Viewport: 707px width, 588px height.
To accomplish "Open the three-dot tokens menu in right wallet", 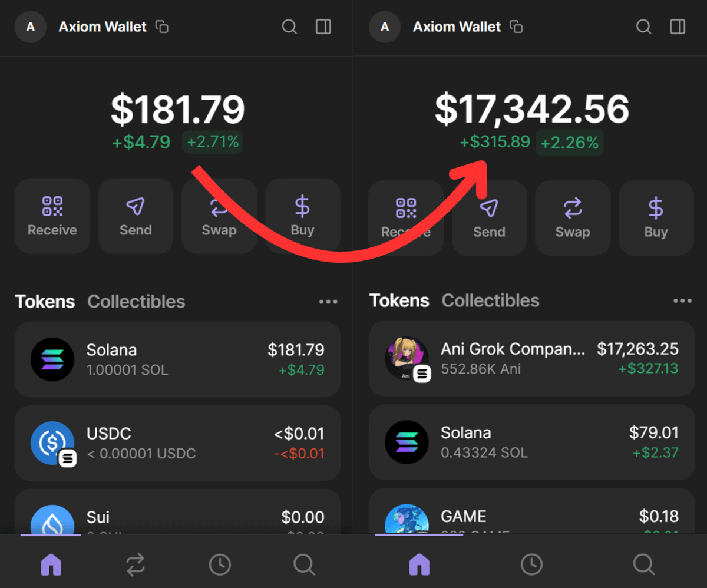I will tap(682, 300).
